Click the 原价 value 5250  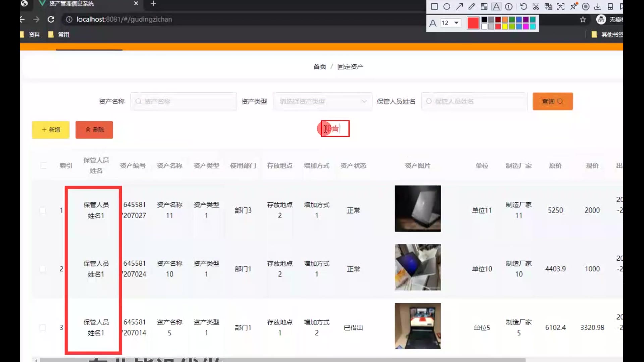(555, 210)
